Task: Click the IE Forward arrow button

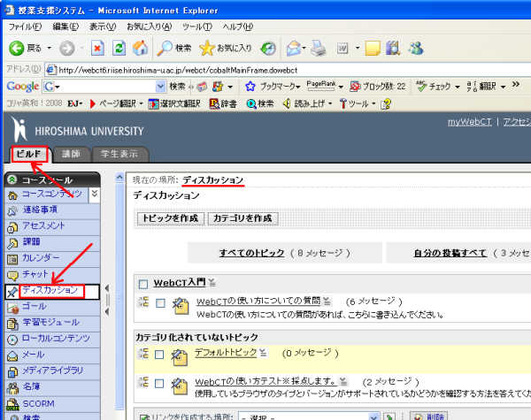Action: point(66,49)
